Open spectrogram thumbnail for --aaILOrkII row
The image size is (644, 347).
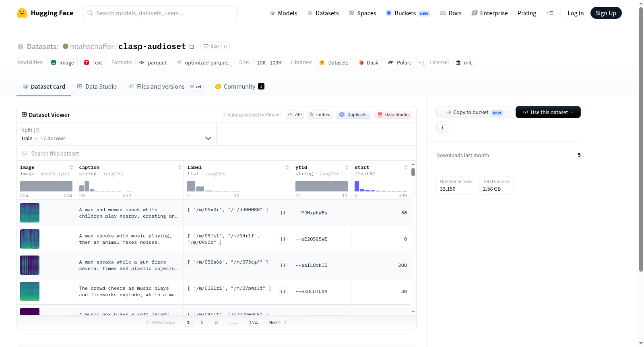click(30, 265)
